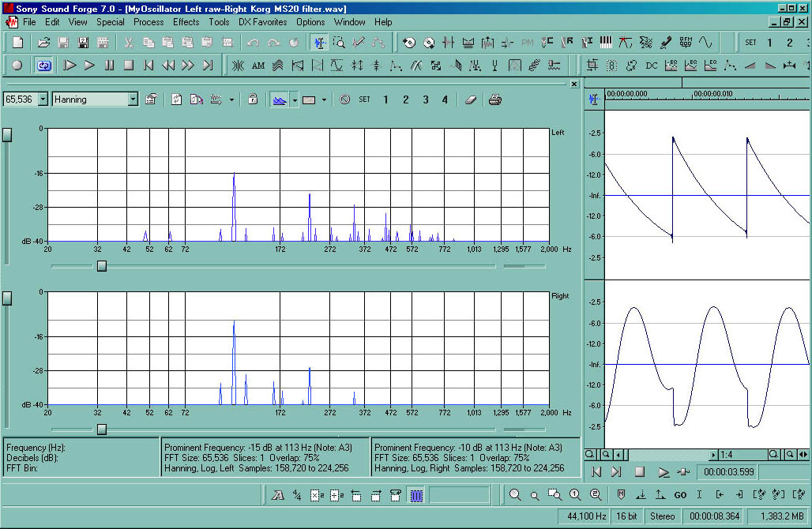Click the Undo arrow icon
Image resolution: width=812 pixels, height=529 pixels.
[x=254, y=43]
